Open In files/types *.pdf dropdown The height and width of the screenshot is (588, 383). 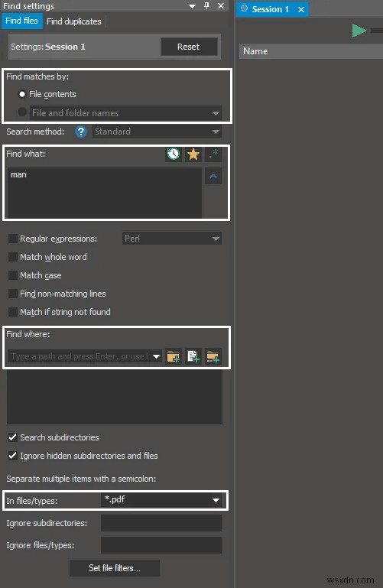[x=161, y=500]
